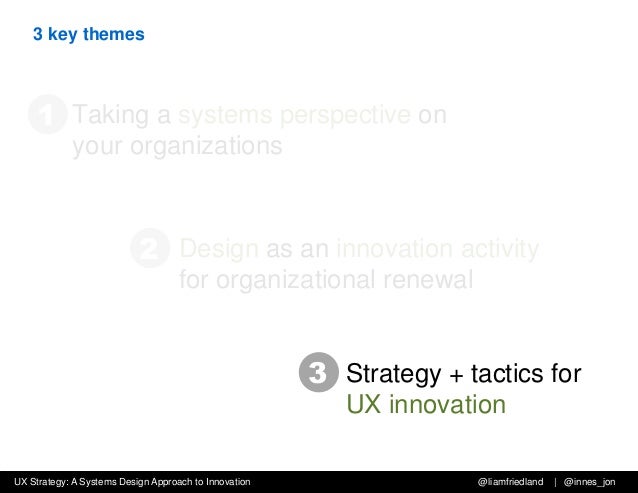Click the green 'UX innovation' text
Screen dimensions: 638x493
click(x=426, y=405)
